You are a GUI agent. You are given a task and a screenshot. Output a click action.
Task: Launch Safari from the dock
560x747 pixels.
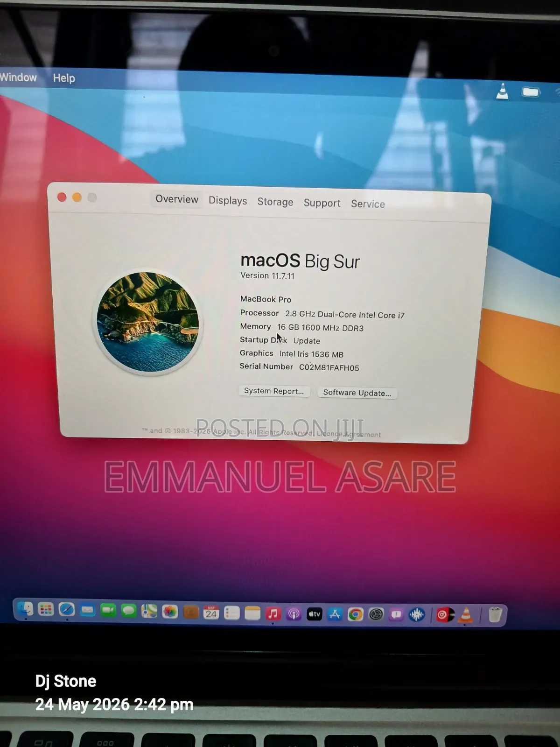pos(67,610)
